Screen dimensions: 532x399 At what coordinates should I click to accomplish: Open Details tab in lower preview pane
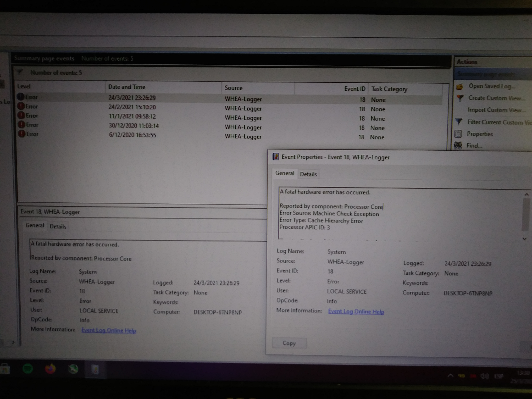pos(58,226)
